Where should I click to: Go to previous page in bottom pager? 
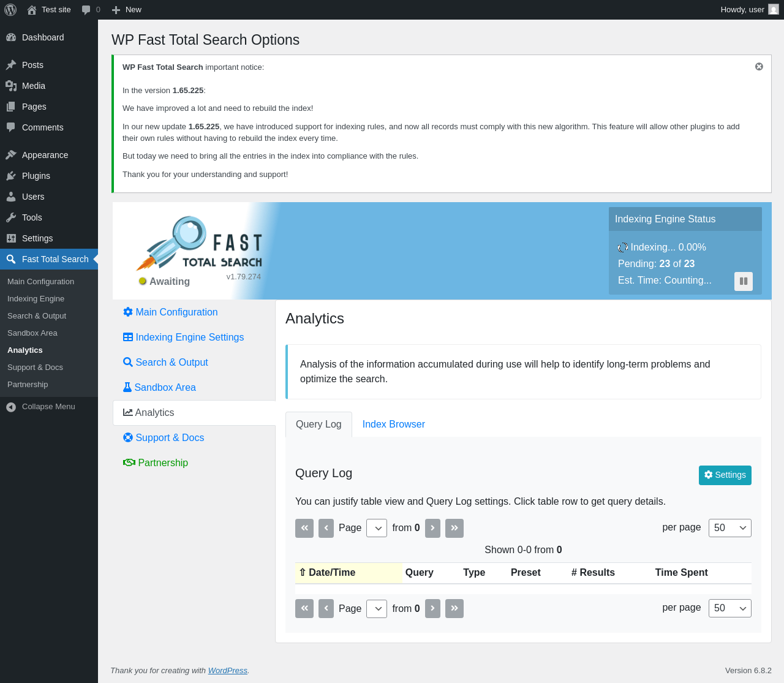[x=326, y=608]
